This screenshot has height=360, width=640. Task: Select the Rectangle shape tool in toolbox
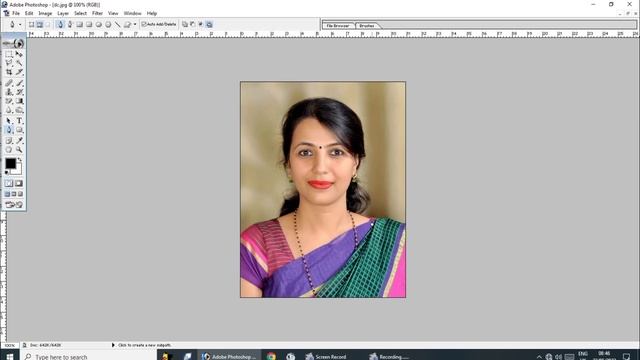[x=19, y=130]
